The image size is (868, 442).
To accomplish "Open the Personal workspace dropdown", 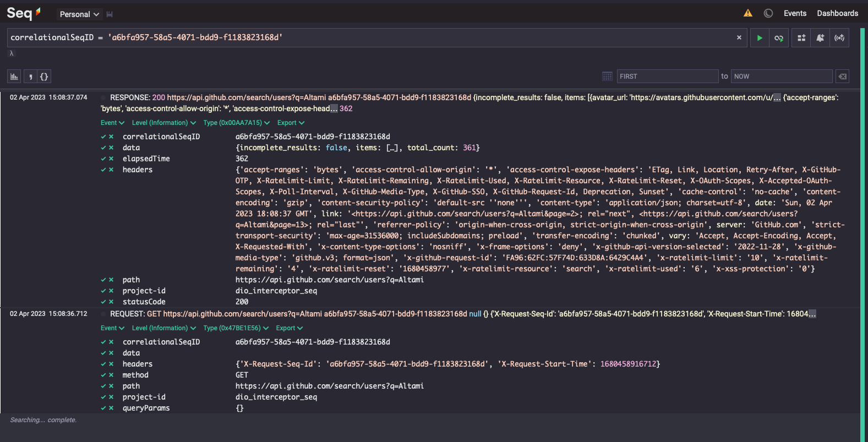I will tap(79, 14).
